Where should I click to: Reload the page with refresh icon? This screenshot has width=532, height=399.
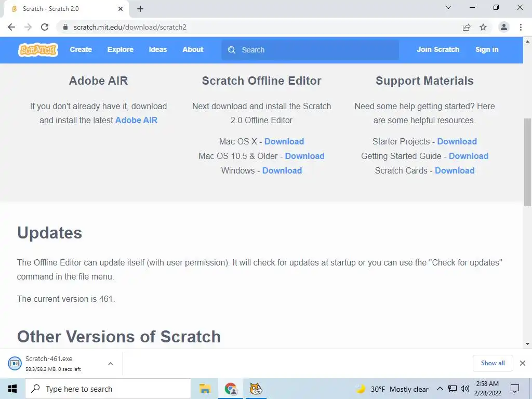coord(45,27)
